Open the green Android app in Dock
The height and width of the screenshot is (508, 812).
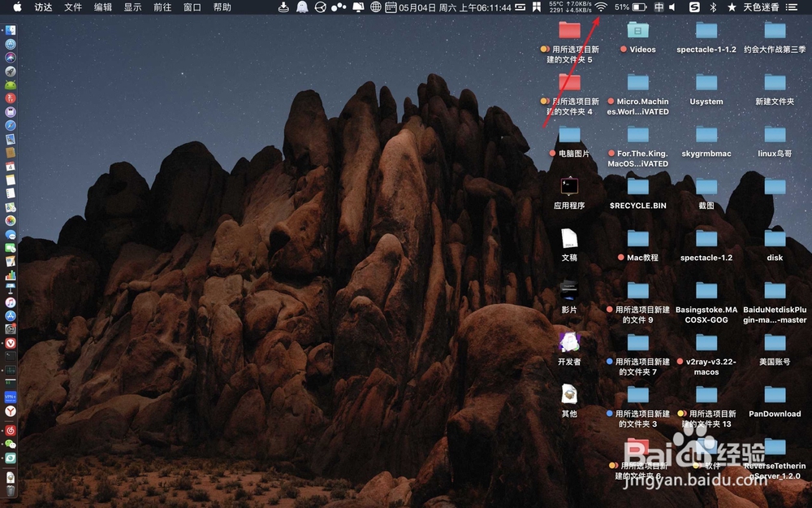11,85
